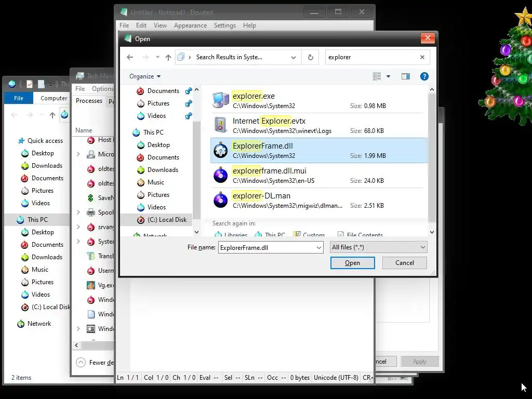Expand the srvany process row in Task Manager
The image size is (532, 399).
click(78, 227)
